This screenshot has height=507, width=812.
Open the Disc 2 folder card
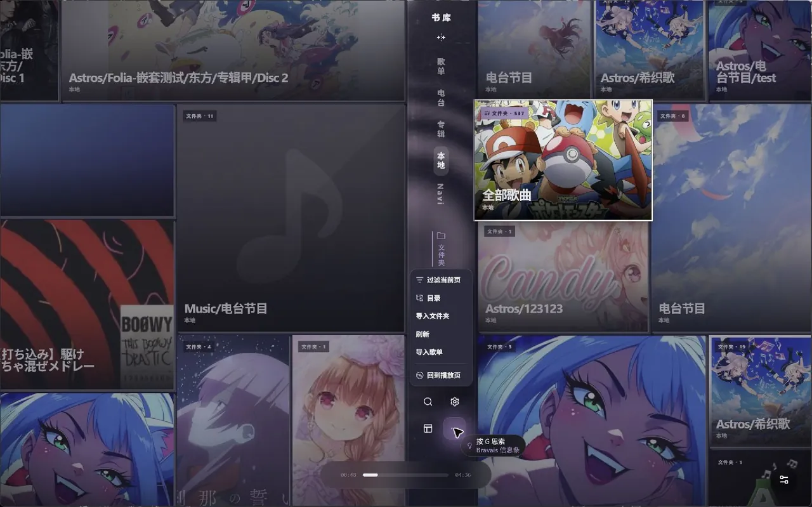click(x=233, y=50)
